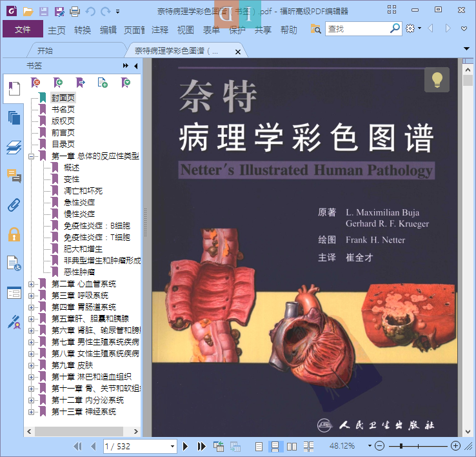The image size is (476, 457).
Task: Open the search settings gear dropdown
Action: (x=413, y=28)
